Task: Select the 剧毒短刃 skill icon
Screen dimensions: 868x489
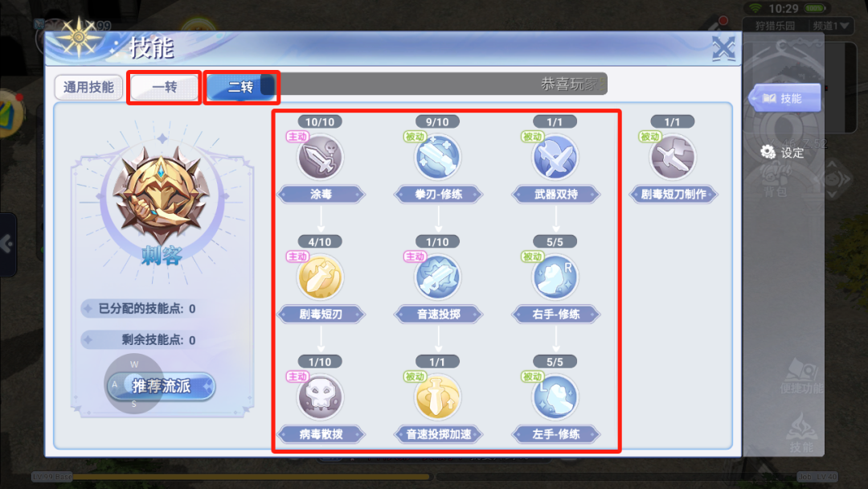Action: pos(320,277)
